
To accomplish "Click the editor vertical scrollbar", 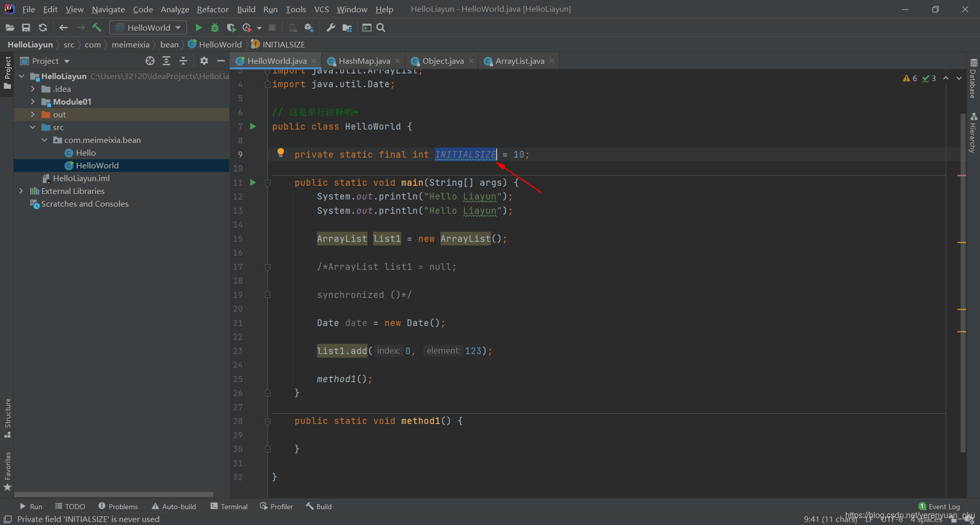I will click(963, 283).
